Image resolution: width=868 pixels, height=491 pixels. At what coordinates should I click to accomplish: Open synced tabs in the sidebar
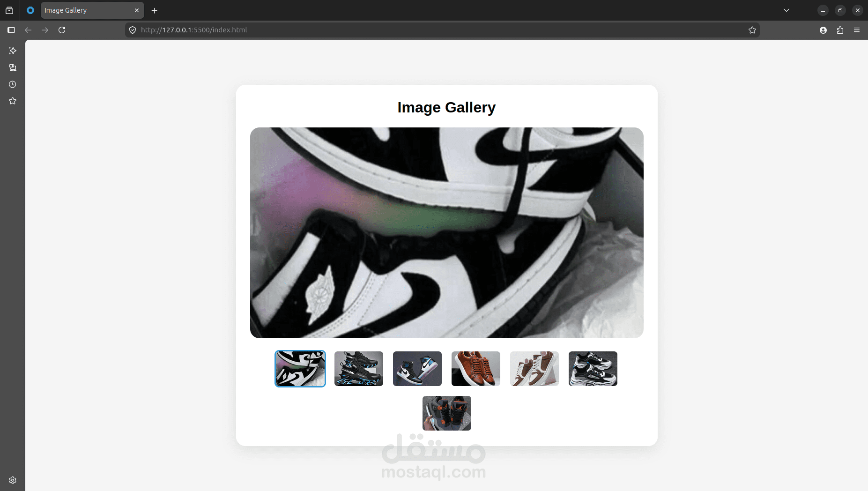click(13, 67)
